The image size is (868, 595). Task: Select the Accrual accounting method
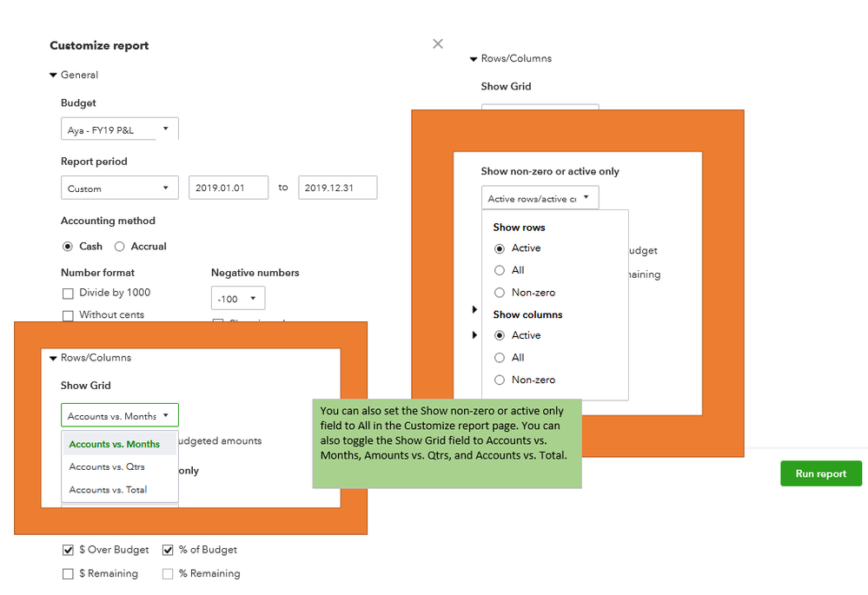click(x=120, y=247)
